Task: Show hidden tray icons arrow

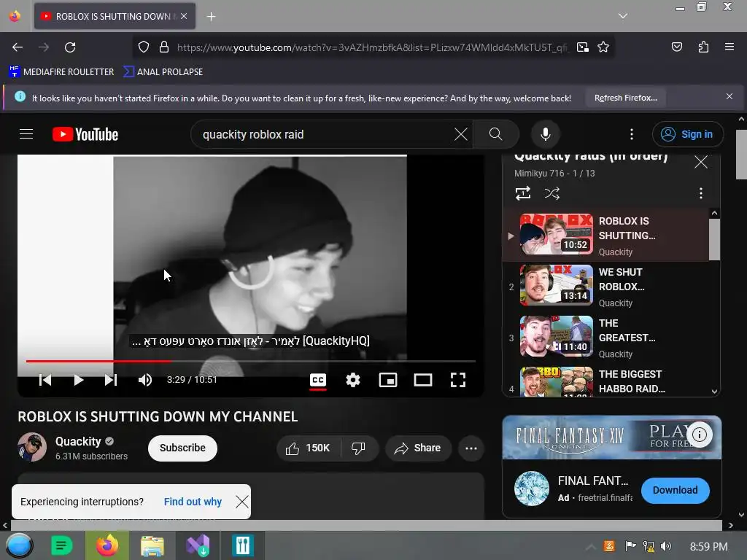Action: (x=590, y=547)
